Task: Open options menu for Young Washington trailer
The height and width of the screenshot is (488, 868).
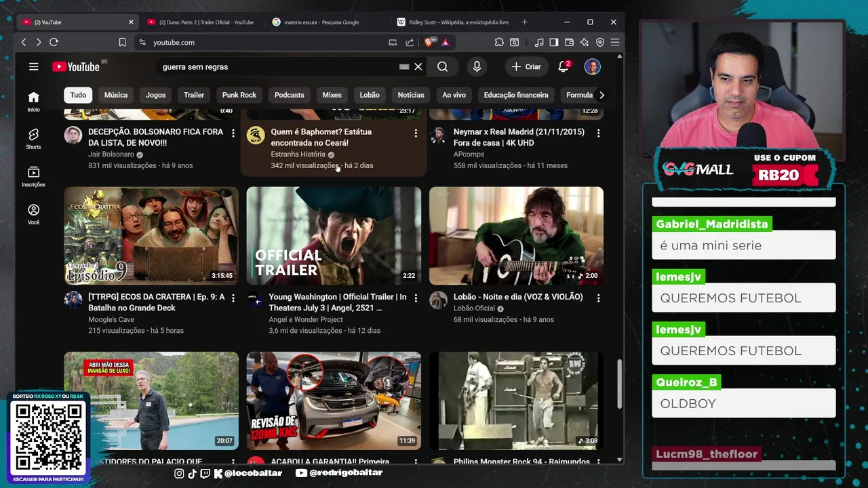Action: (x=416, y=298)
